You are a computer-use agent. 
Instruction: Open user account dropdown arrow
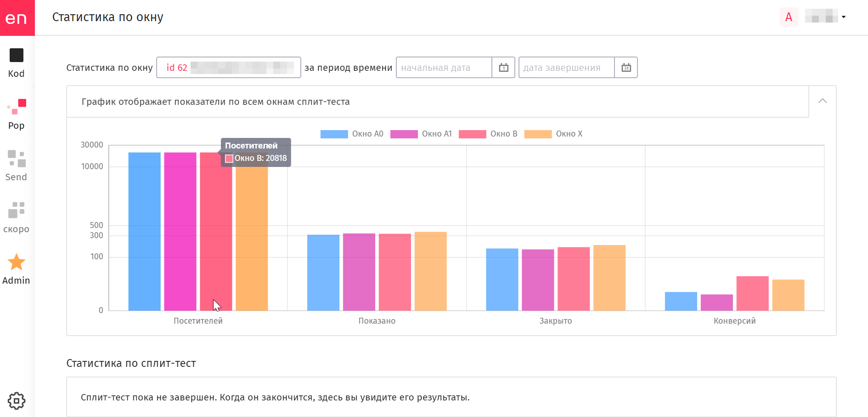[844, 17]
